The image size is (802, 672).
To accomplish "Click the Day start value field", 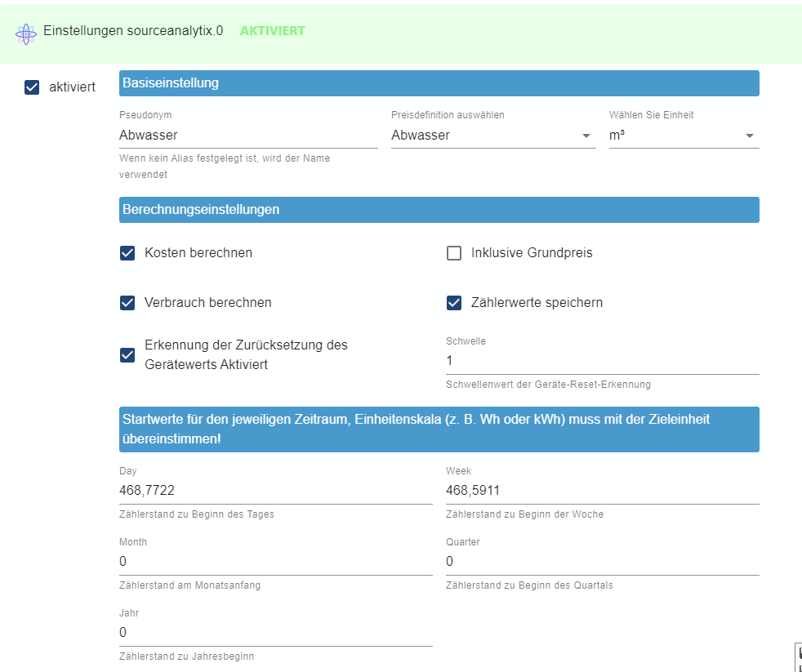I will (276, 491).
